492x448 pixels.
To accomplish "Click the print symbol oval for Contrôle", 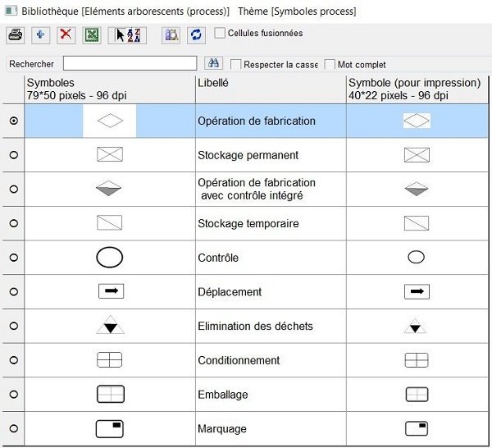I will (x=416, y=257).
